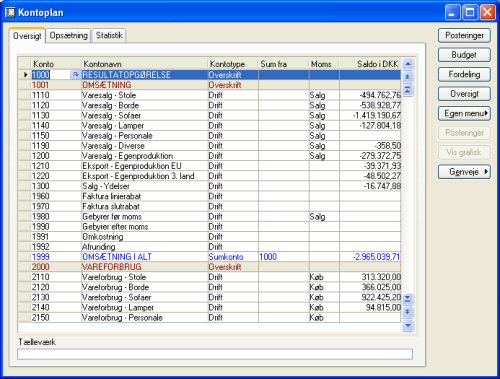The image size is (500, 379).
Task: Select Vareforbrug - Personale row
Action: pos(210,318)
